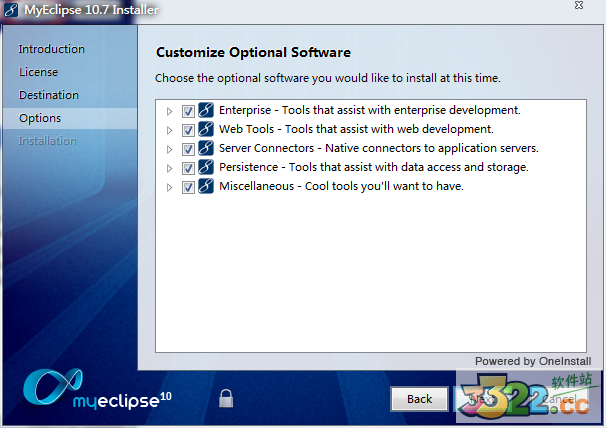This screenshot has height=428, width=606.
Task: Expand the Miscellaneous tree node
Action: (x=169, y=187)
